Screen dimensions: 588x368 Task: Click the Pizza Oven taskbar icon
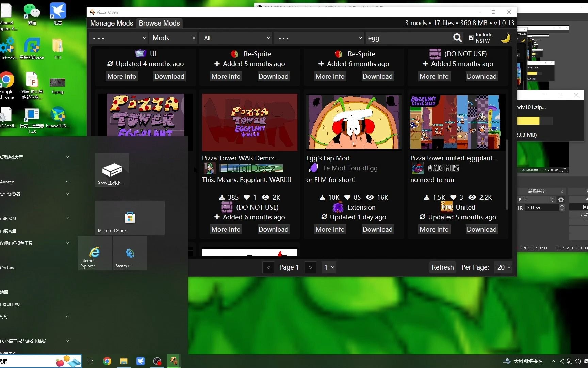tap(174, 361)
